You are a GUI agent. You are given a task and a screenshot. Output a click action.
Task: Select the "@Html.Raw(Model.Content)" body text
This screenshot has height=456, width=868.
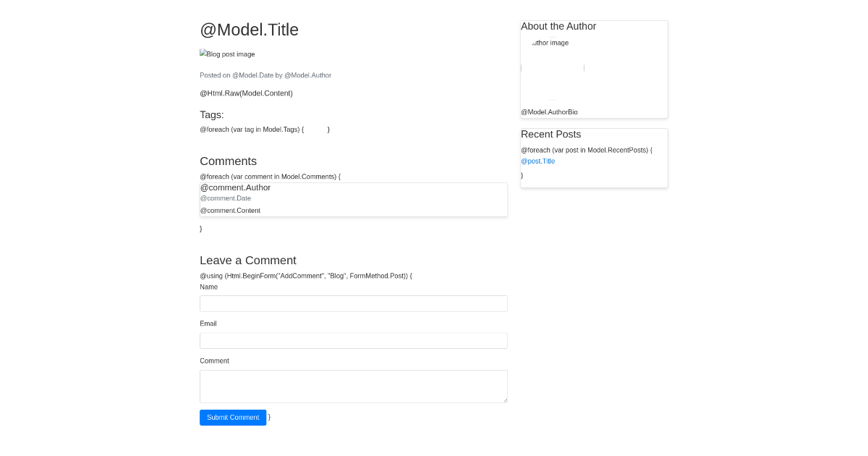246,93
